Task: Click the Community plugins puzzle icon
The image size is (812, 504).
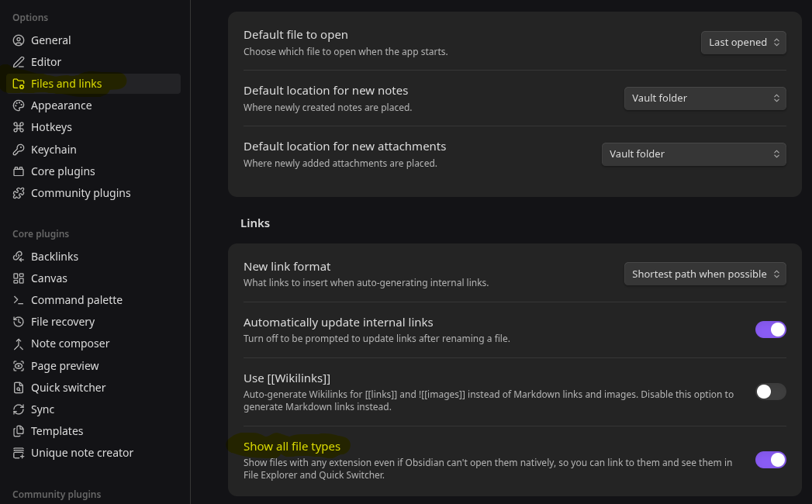Action: (x=19, y=193)
